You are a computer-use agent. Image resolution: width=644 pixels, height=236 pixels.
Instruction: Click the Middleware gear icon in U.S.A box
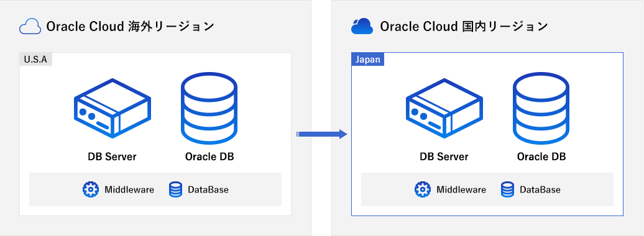coord(91,189)
